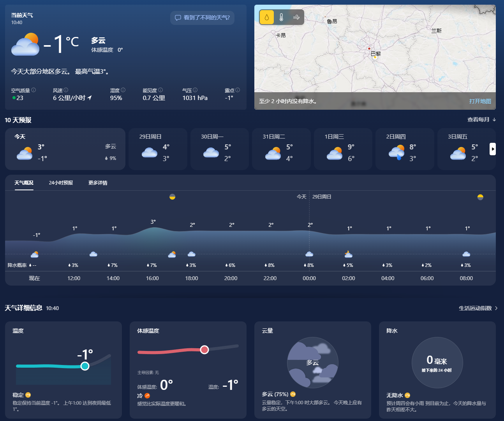The width and height of the screenshot is (504, 421).
Task: Click 12:00 time label on hourly chart
Action: 74,278
